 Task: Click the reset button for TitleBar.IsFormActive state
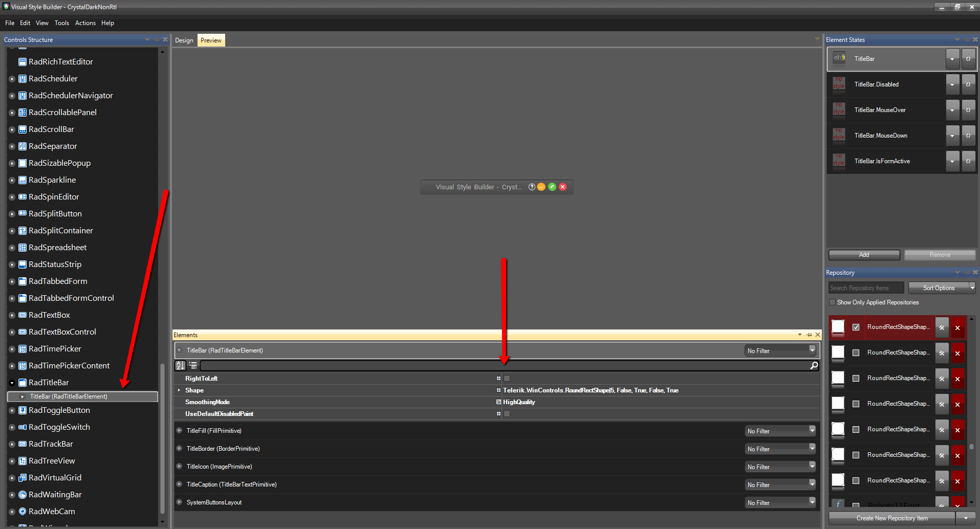(968, 161)
